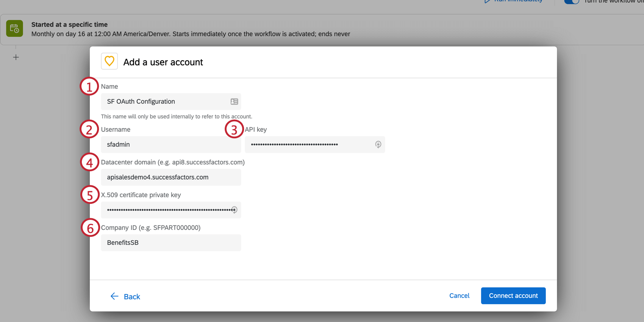The image size is (644, 322).
Task: Cancel adding the user account
Action: 459,296
